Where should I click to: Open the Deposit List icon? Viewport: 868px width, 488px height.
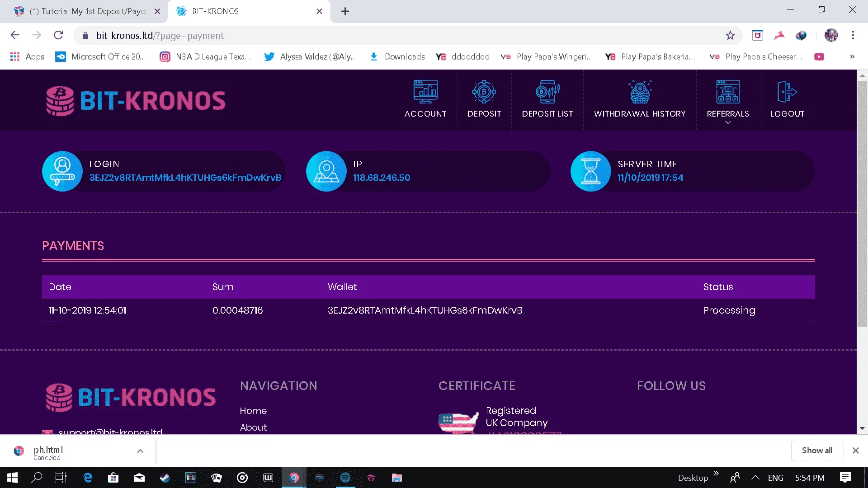[x=547, y=91]
